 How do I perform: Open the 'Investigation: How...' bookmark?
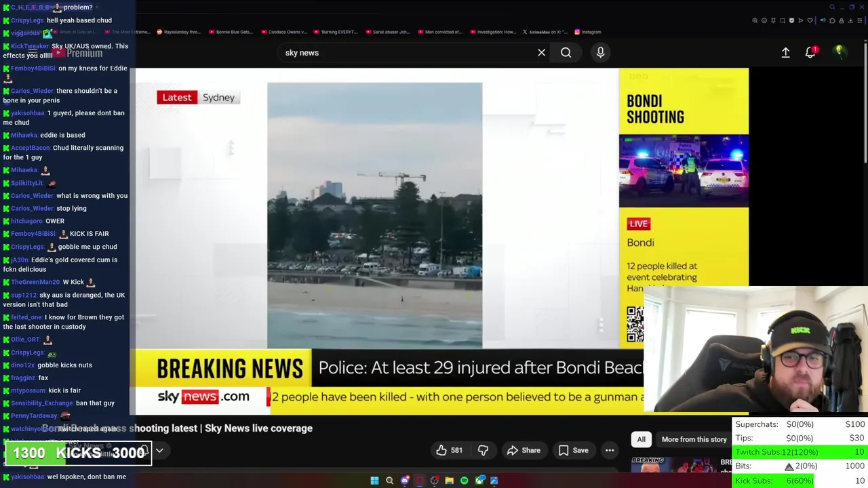(493, 32)
